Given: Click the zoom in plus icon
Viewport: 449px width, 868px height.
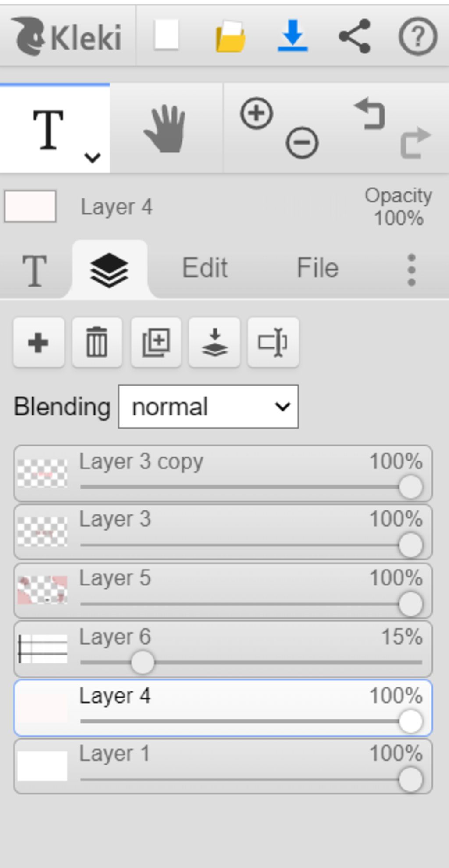Looking at the screenshot, I should point(257,113).
